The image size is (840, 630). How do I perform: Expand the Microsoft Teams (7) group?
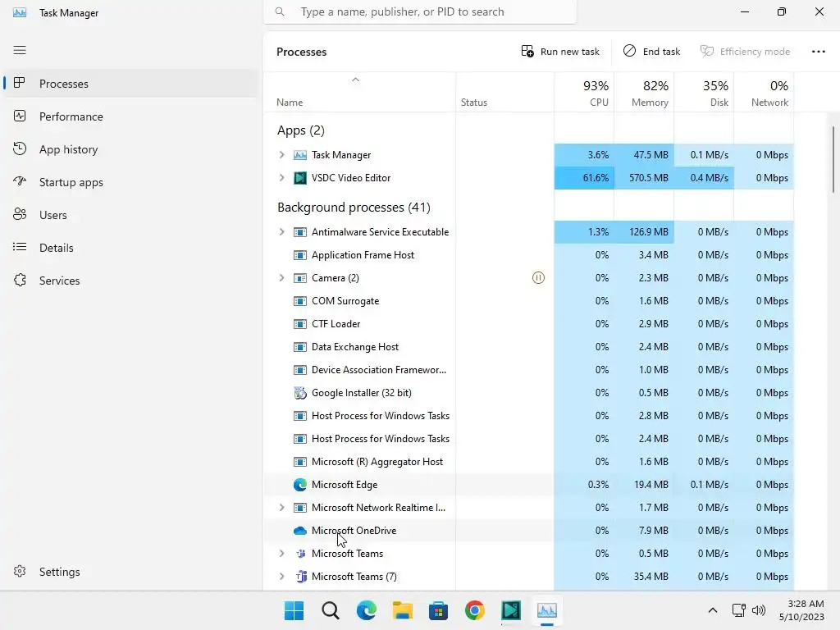pos(282,577)
